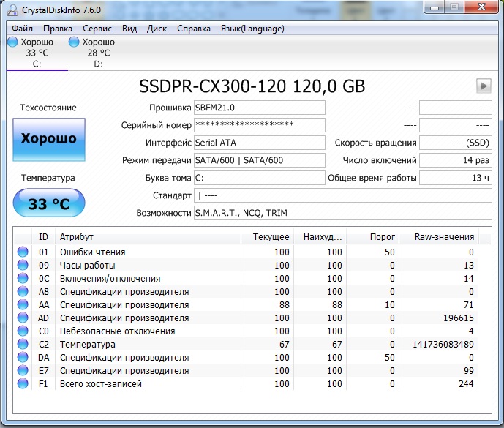Minimize the CrystalDiskInfo window
This screenshot has width=504, height=428.
pyautogui.click(x=435, y=8)
